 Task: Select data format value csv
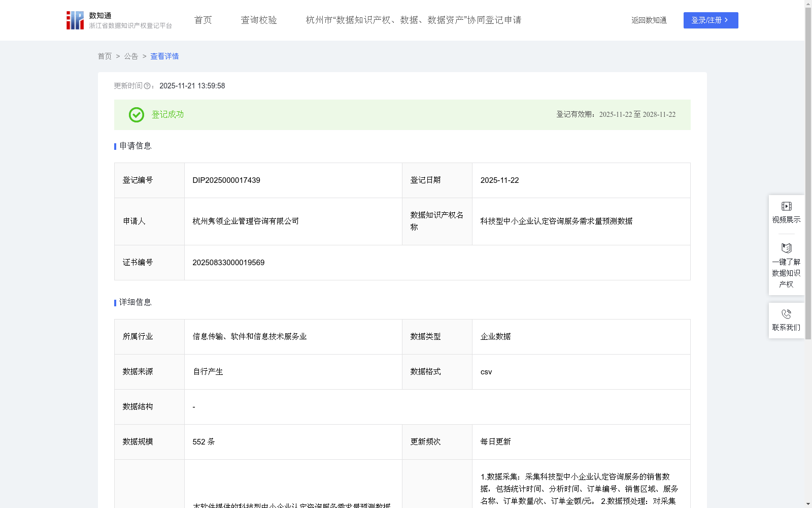[x=486, y=372]
